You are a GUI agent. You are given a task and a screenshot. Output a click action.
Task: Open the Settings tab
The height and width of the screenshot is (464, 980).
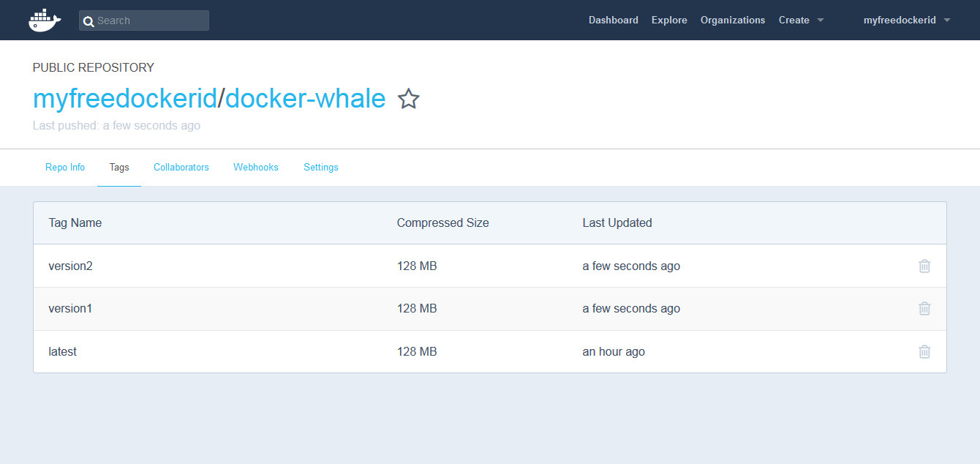(321, 168)
